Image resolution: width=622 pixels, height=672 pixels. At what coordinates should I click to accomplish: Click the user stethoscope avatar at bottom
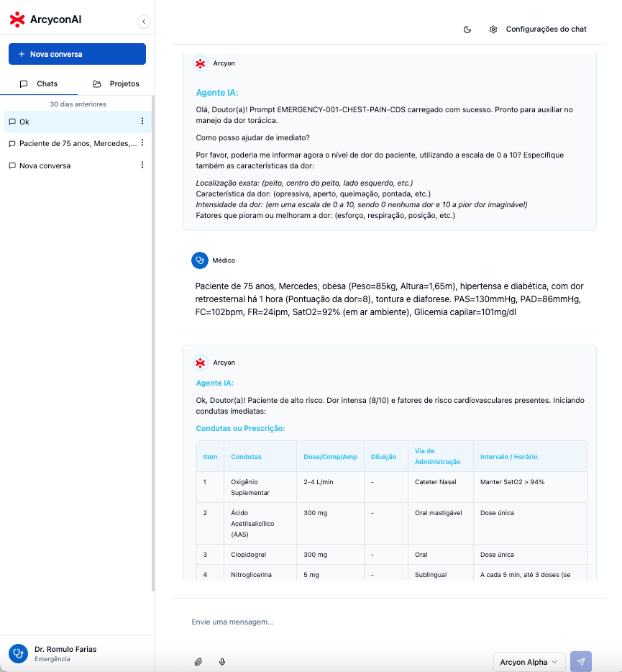[18, 653]
